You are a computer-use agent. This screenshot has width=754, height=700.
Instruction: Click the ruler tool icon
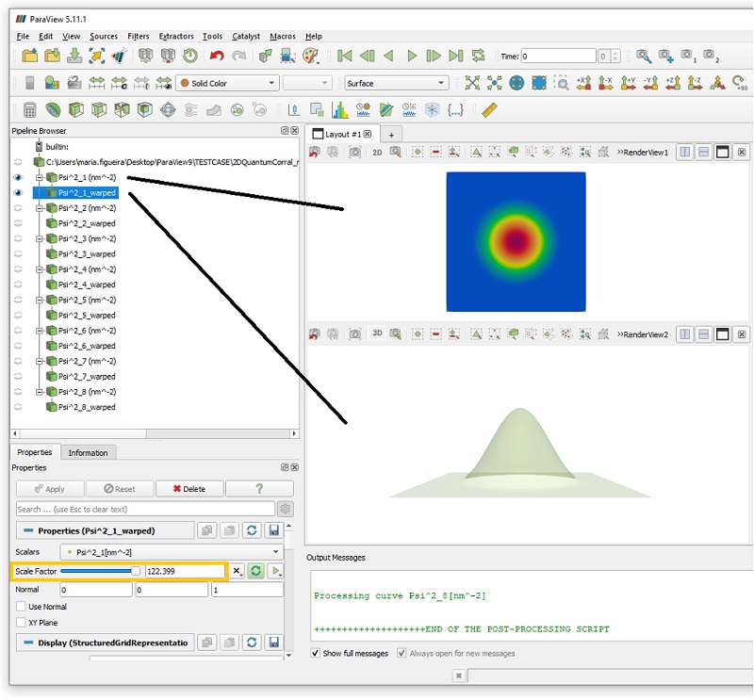pos(488,110)
